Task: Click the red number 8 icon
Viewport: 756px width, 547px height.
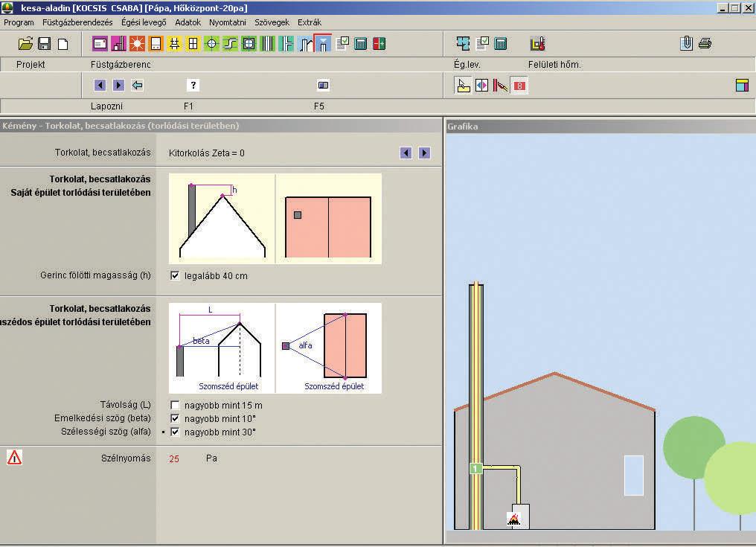Action: tap(519, 86)
